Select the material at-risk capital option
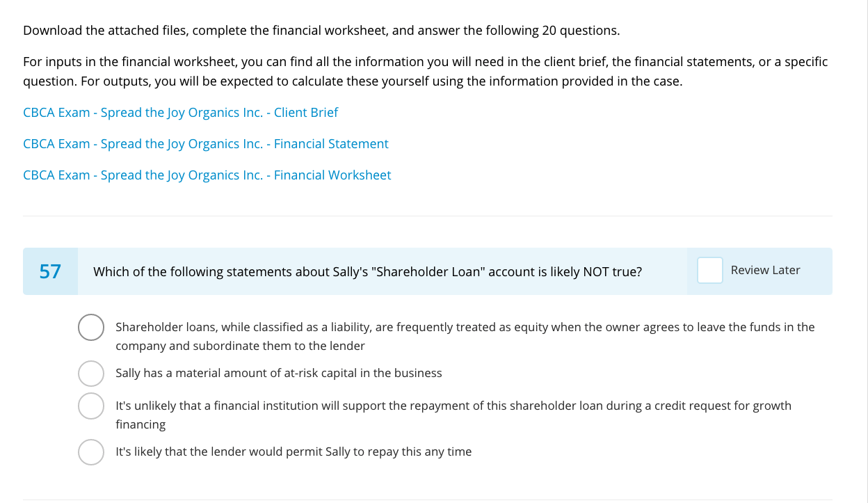The width and height of the screenshot is (868, 503). tap(91, 374)
